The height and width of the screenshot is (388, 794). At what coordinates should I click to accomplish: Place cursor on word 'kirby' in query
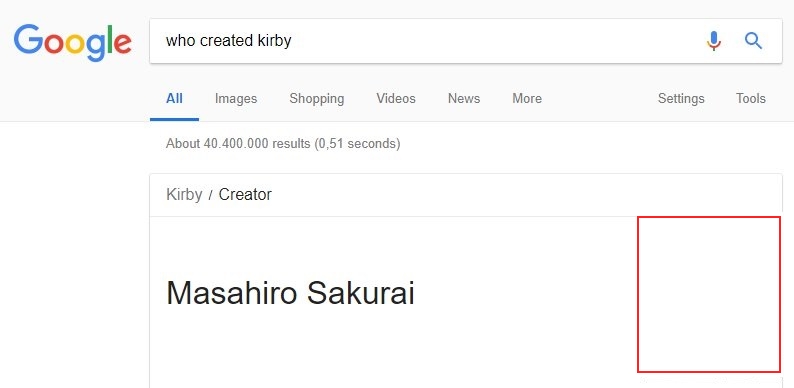click(x=273, y=41)
